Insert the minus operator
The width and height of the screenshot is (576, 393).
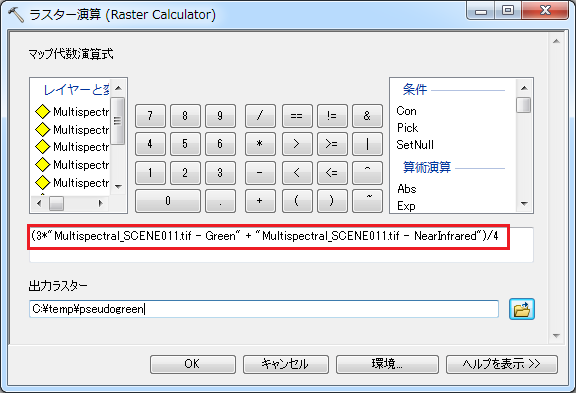pyautogui.click(x=260, y=173)
